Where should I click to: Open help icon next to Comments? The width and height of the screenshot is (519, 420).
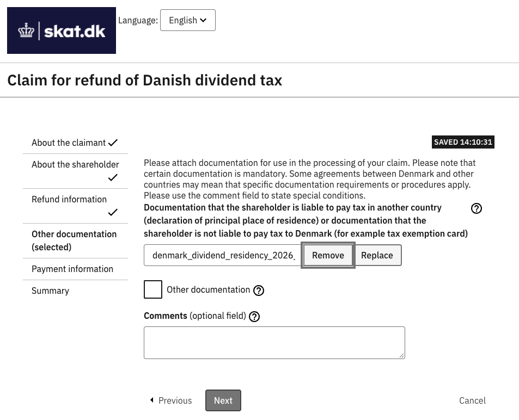254,317
